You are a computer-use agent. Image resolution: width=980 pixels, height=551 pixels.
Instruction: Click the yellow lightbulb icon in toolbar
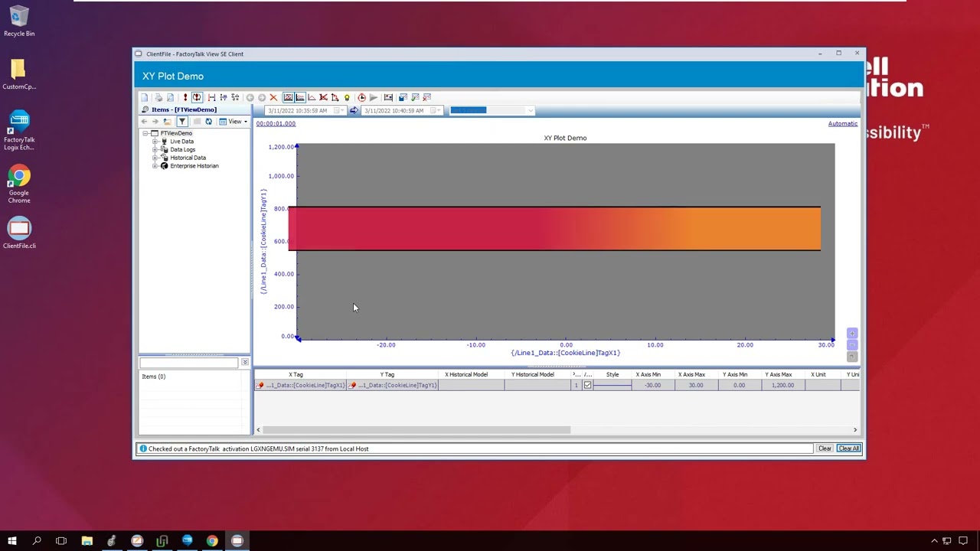(x=347, y=98)
